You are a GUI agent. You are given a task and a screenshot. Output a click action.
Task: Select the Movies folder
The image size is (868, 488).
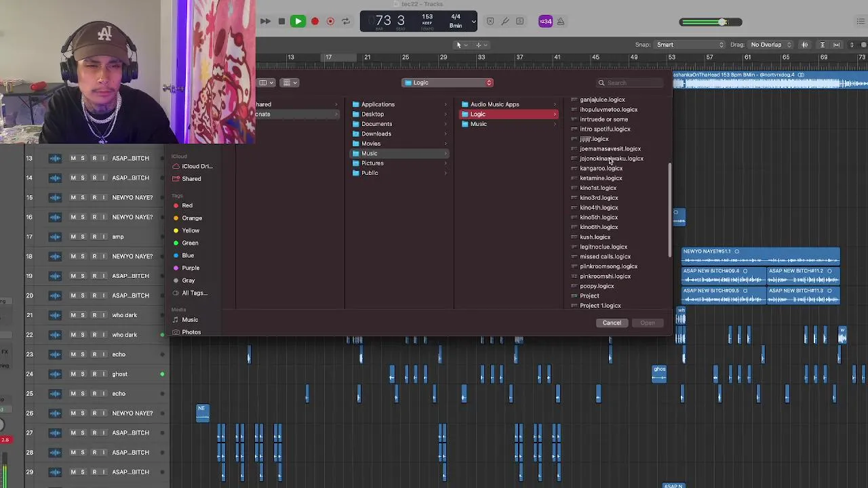[x=399, y=144]
